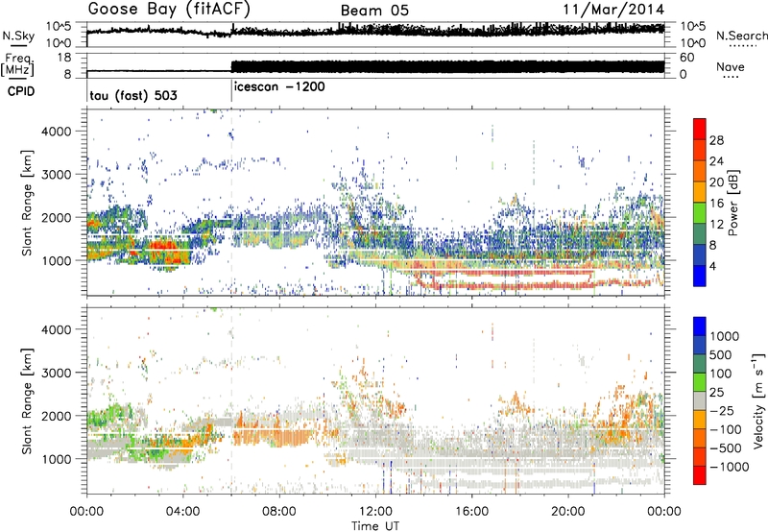
Task: Click "Slant Range [km]" label of the power panel
Action: 27,203
